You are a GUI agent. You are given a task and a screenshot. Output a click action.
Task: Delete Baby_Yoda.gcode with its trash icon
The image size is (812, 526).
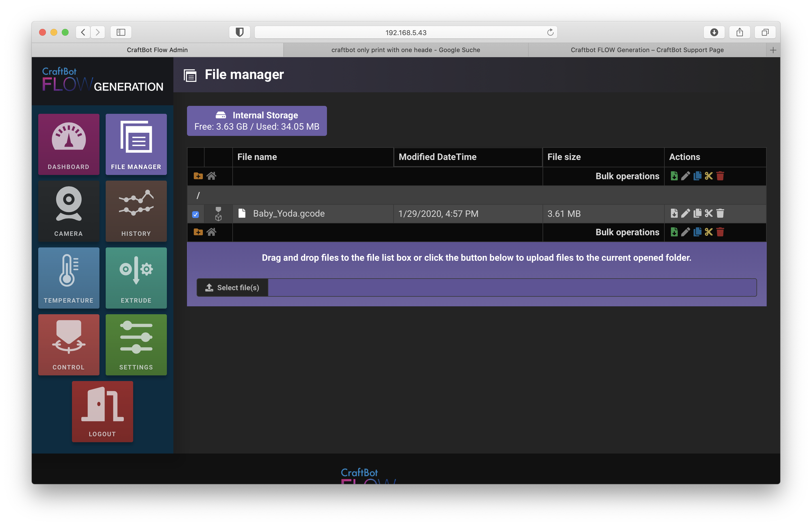pyautogui.click(x=720, y=213)
